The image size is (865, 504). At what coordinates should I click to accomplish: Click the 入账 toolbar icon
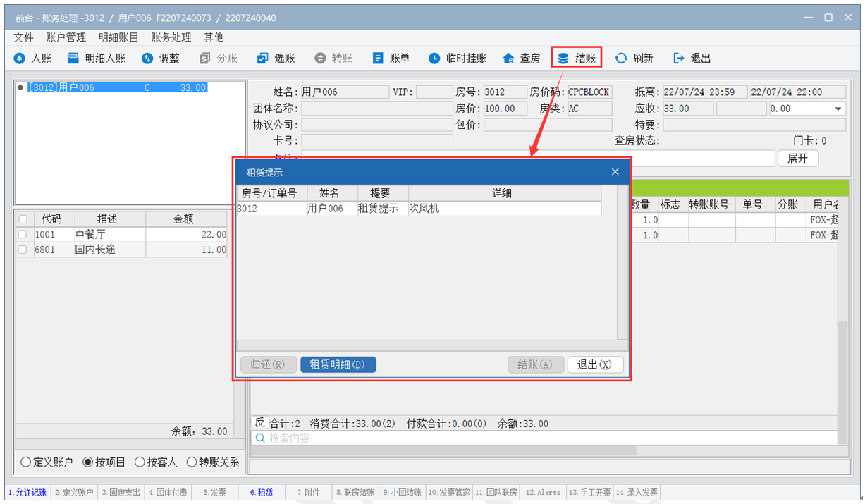pyautogui.click(x=20, y=59)
